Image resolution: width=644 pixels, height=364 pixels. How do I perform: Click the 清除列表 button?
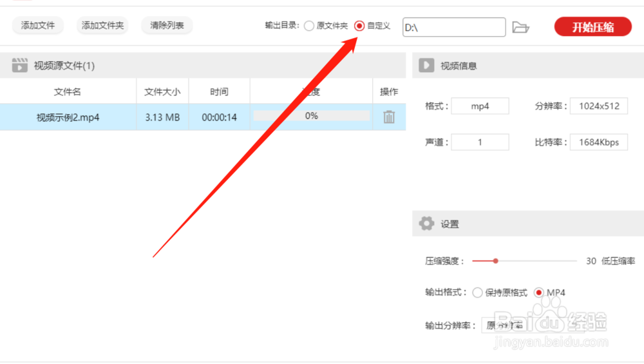[167, 26]
